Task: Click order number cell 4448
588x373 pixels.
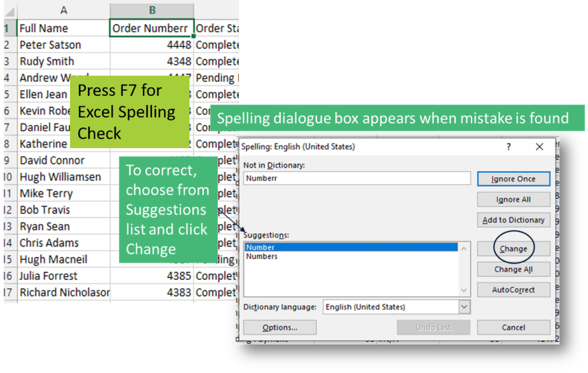Action: pyautogui.click(x=152, y=45)
